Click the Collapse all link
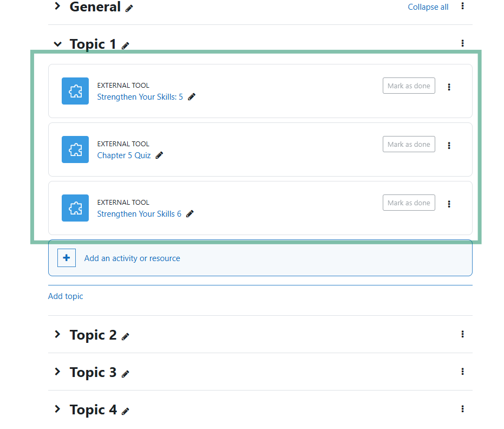The image size is (504, 429). tap(428, 7)
